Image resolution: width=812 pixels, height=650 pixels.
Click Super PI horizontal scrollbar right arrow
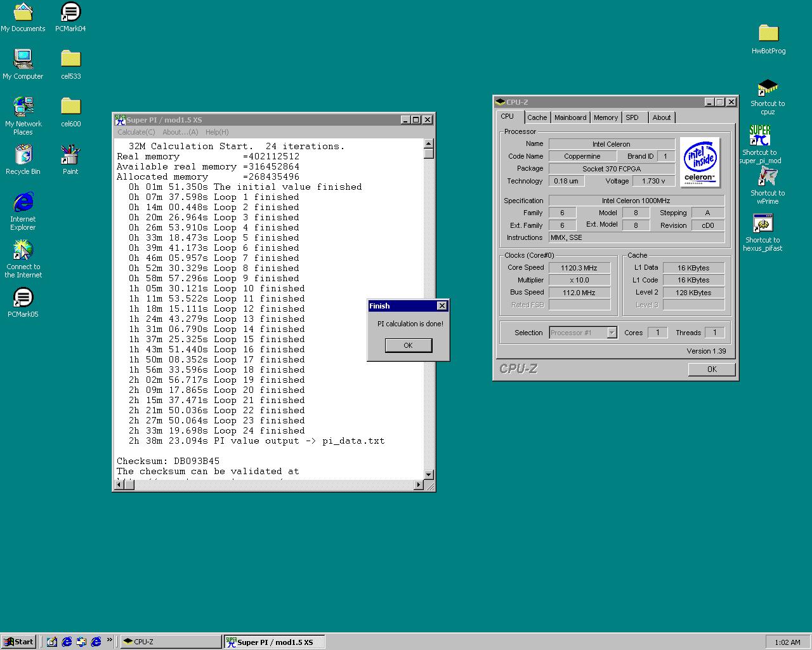(x=418, y=485)
